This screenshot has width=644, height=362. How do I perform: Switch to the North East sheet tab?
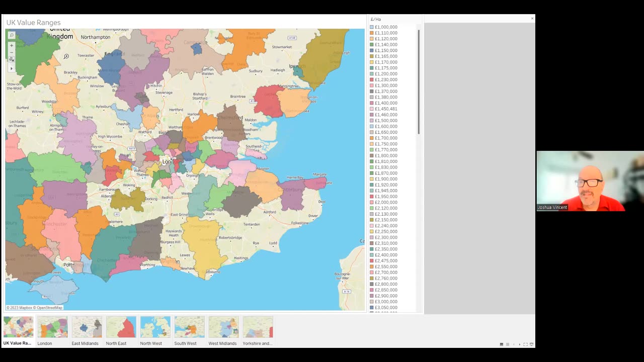click(121, 331)
